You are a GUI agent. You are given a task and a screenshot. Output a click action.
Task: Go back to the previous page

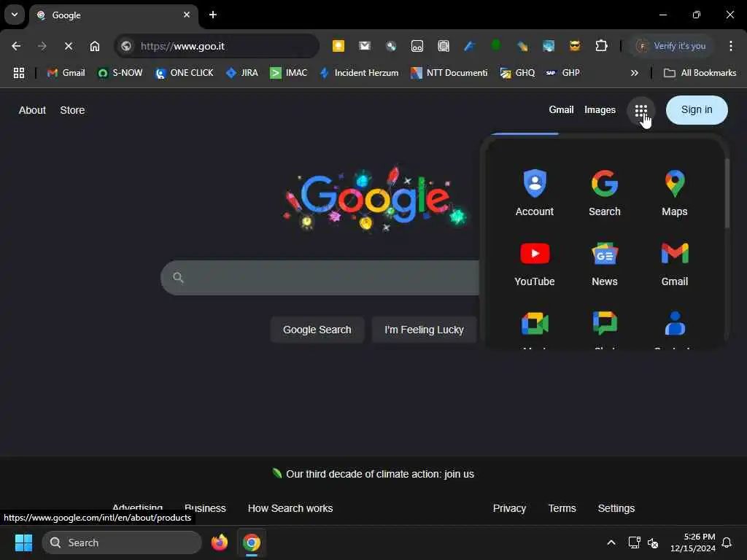coord(16,46)
